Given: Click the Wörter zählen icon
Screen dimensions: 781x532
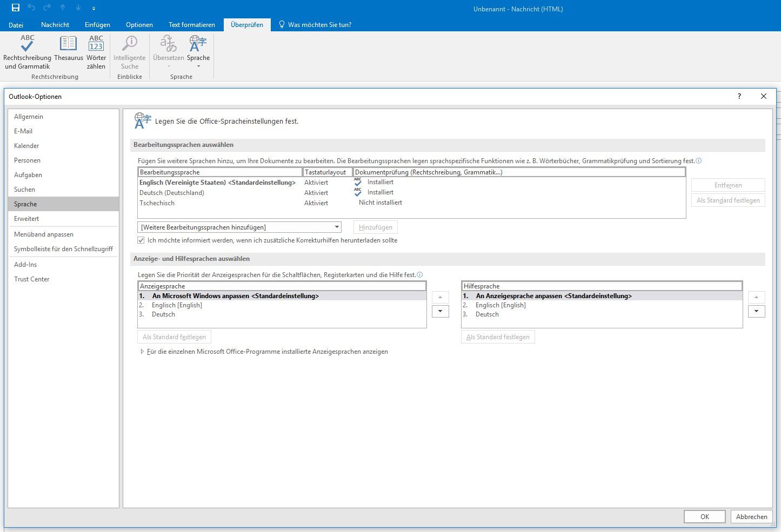Looking at the screenshot, I should click(x=96, y=43).
